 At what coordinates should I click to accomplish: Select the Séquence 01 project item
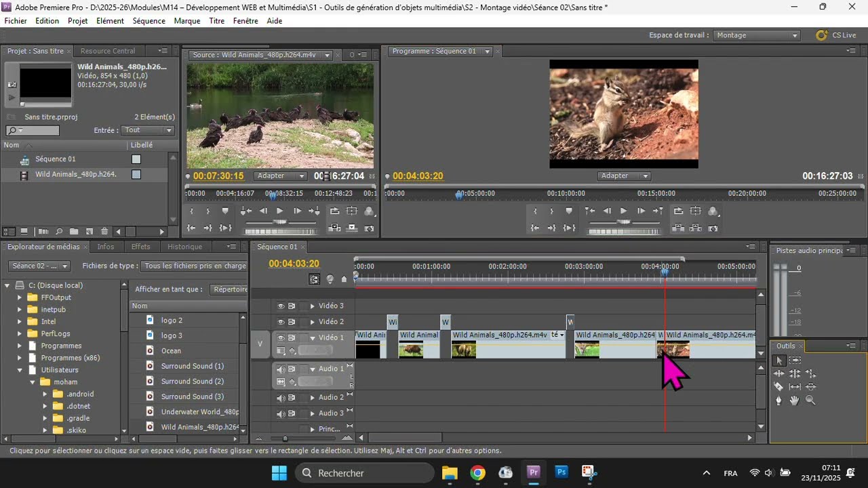[x=55, y=159]
